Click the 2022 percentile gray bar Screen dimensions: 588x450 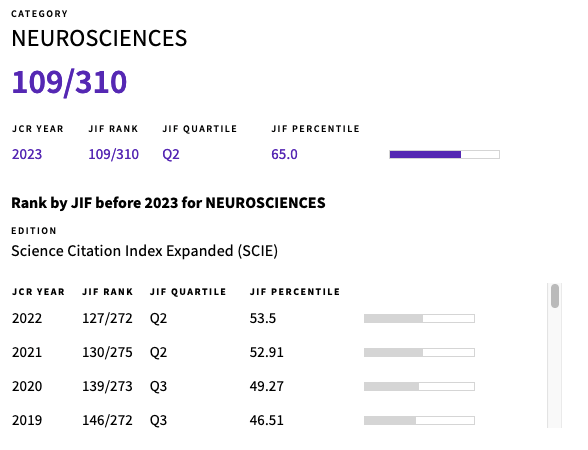tap(419, 318)
